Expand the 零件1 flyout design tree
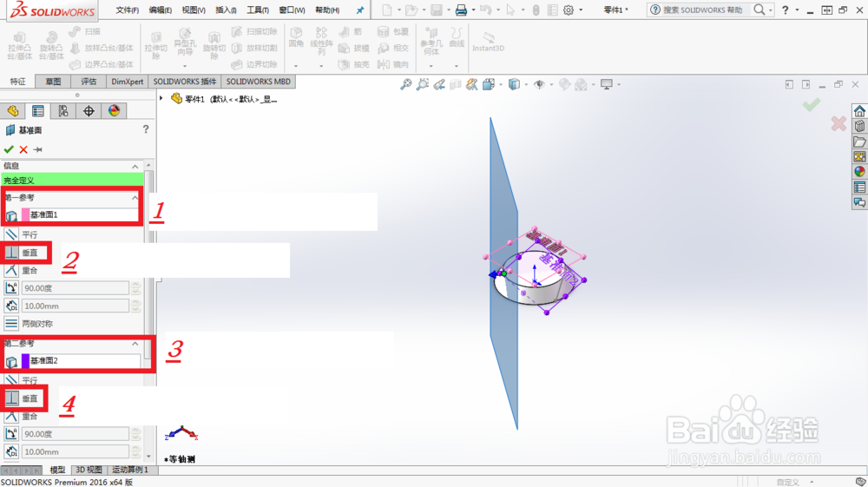Viewport: 868px width, 487px height. (x=161, y=98)
